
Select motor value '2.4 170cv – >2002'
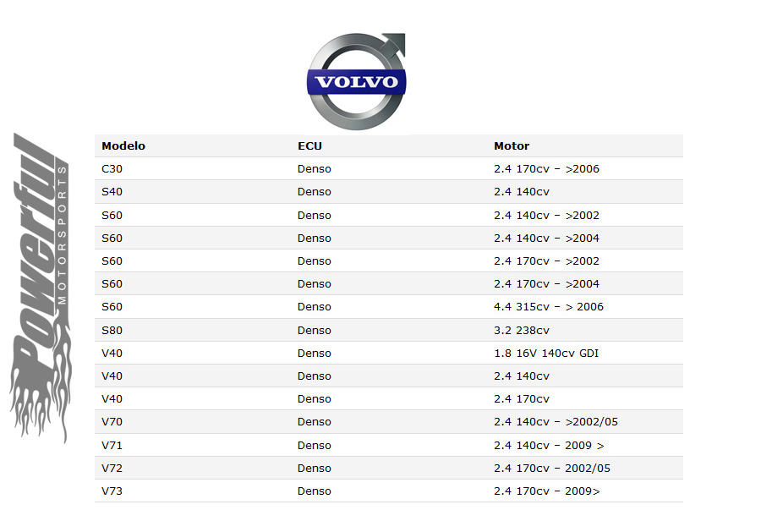pyautogui.click(x=546, y=261)
